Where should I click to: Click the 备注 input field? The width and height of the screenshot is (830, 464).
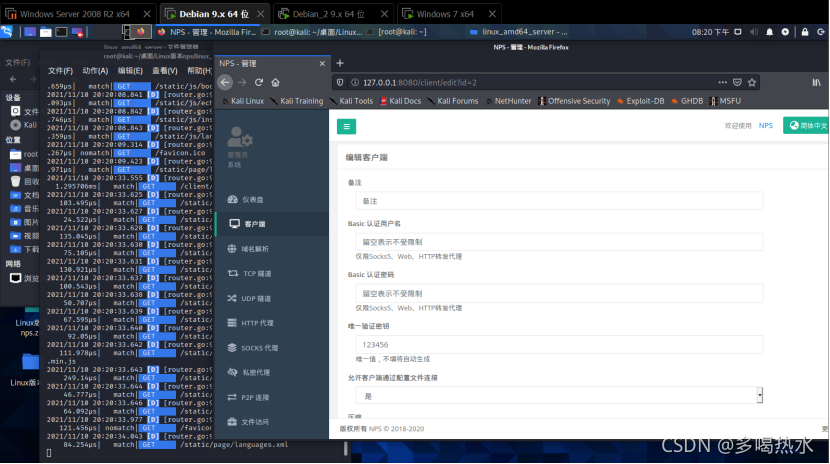click(559, 201)
